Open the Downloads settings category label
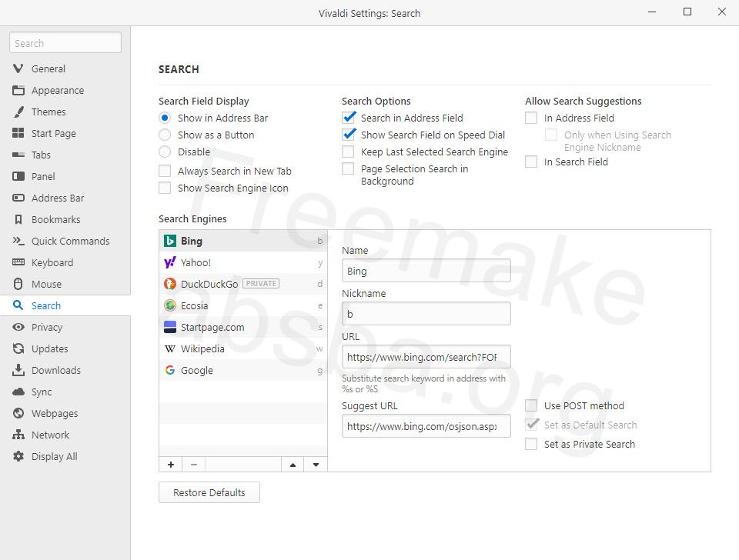 [x=56, y=370]
